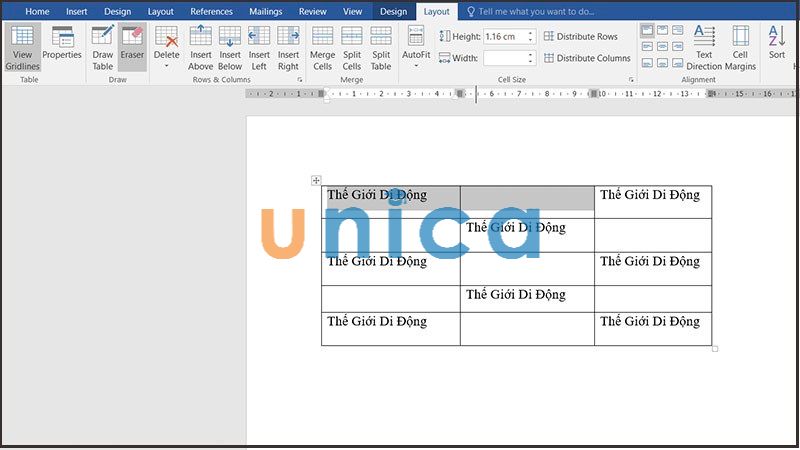
Task: Click Insert Below to add row
Action: click(x=230, y=47)
